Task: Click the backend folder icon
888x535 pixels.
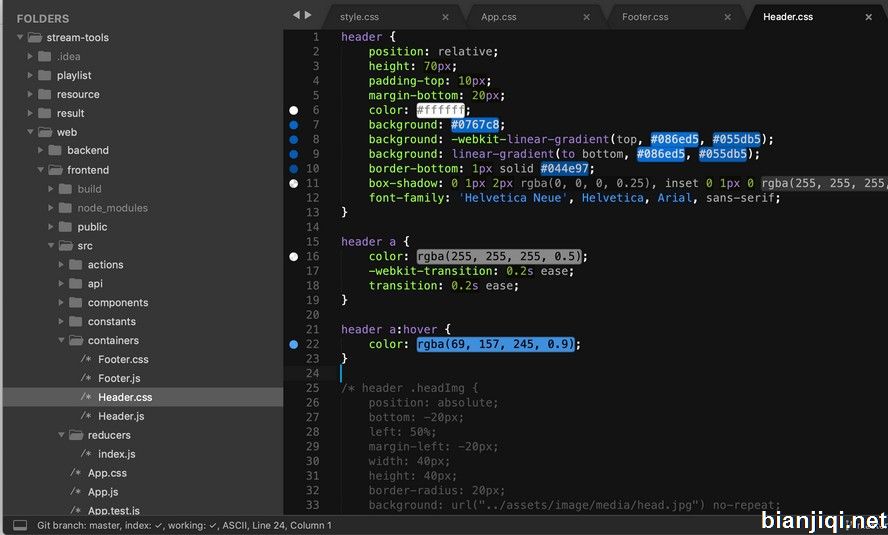Action: 55,150
